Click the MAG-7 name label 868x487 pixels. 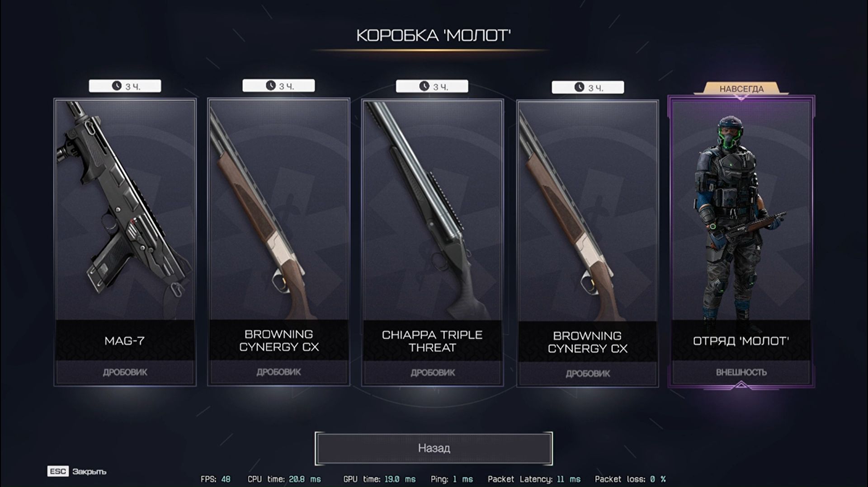click(125, 341)
